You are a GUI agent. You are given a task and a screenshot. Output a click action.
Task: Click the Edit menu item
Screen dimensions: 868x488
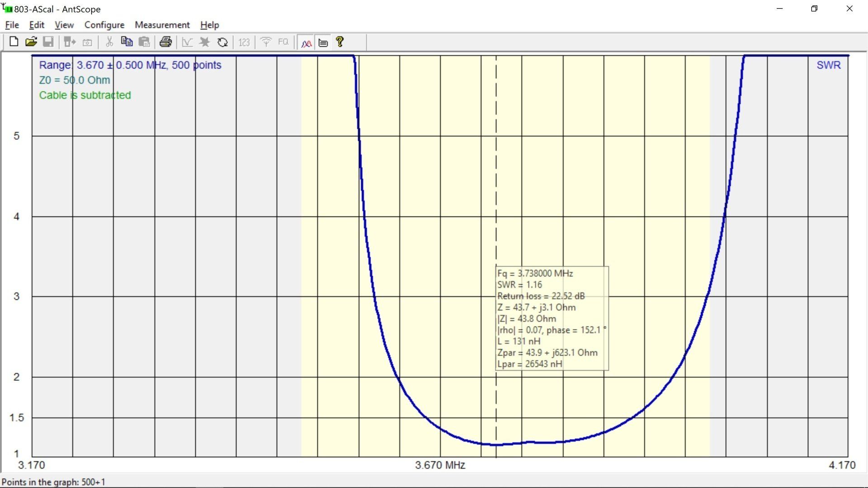(x=37, y=25)
